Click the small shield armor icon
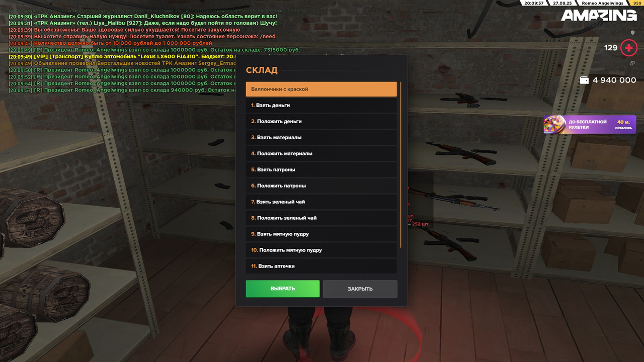The image size is (644, 362). [x=632, y=32]
